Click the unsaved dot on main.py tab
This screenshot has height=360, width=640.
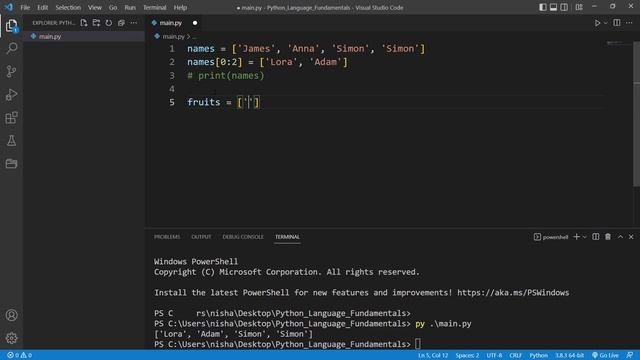click(x=195, y=23)
